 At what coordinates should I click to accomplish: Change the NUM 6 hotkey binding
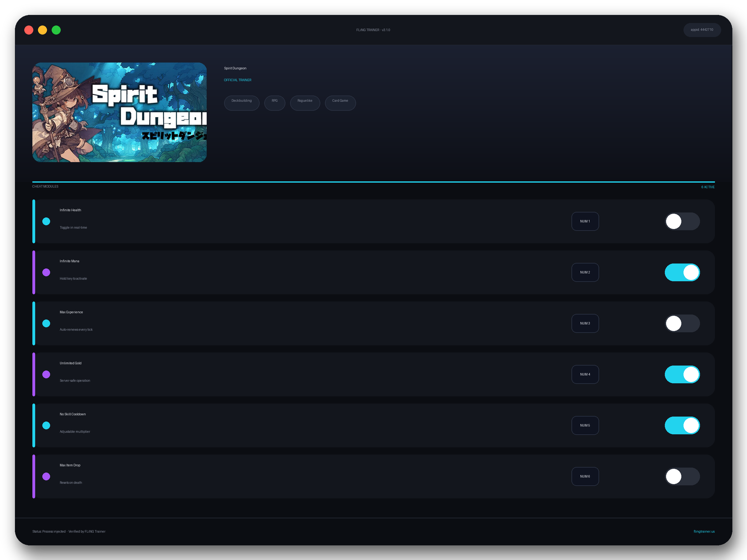click(585, 476)
